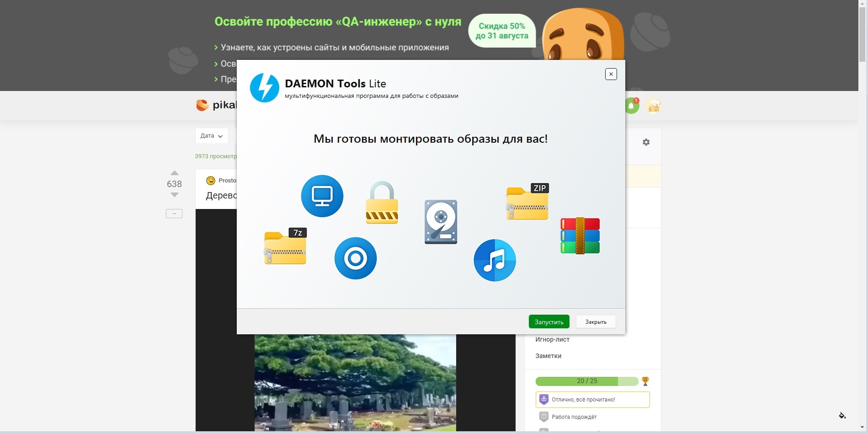Click the Закрыть button in dialog
The height and width of the screenshot is (434, 868).
[596, 321]
